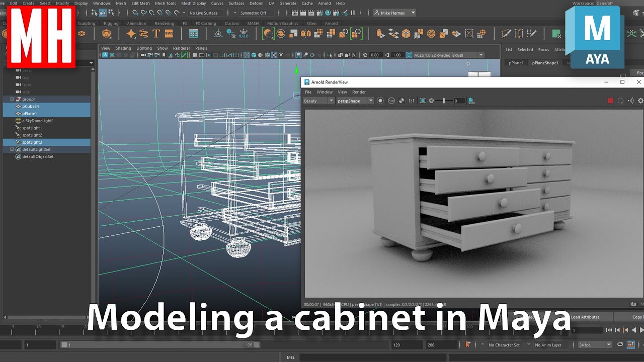
Task: Open viewport Shading menu
Action: pos(123,48)
